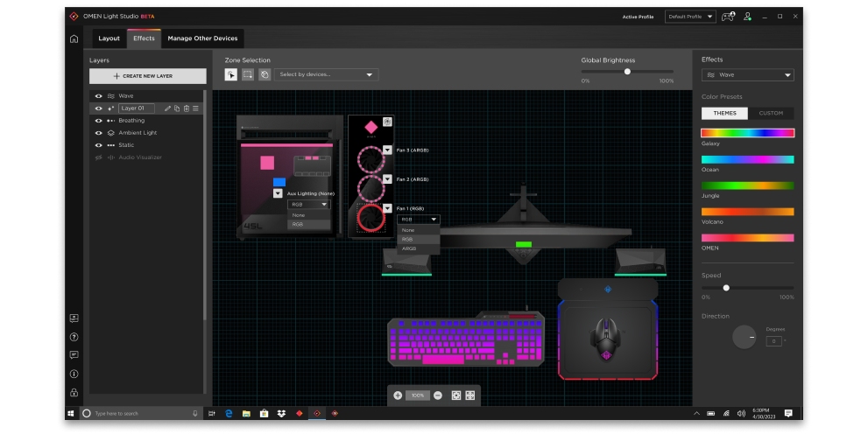868x434 pixels.
Task: Click the expand-all view icon in zoom bar
Action: tap(470, 395)
